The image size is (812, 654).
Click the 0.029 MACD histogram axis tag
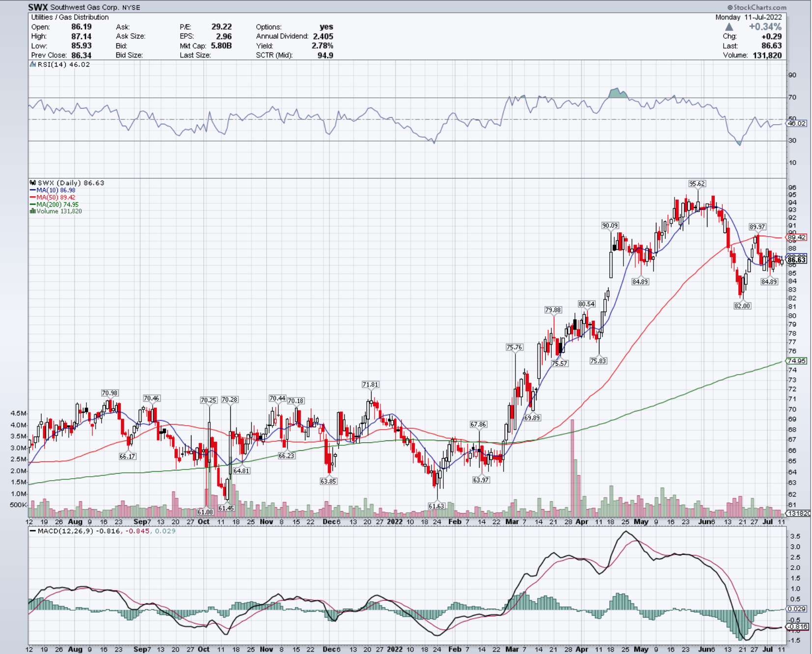(x=796, y=609)
